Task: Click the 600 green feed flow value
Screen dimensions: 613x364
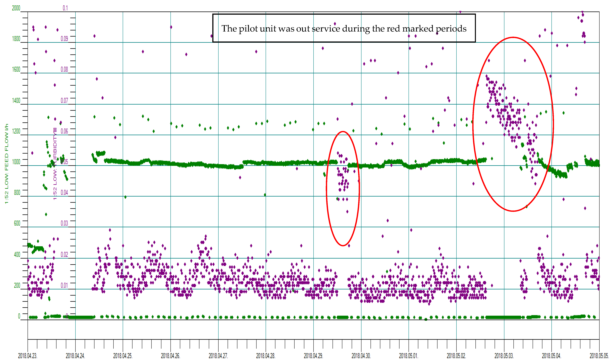Action: (x=17, y=223)
